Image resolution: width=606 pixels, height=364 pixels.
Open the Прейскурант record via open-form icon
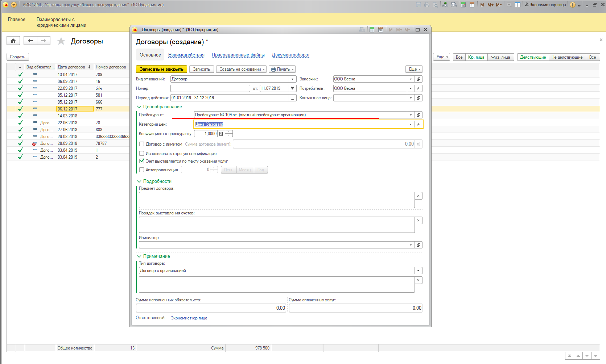click(x=419, y=115)
